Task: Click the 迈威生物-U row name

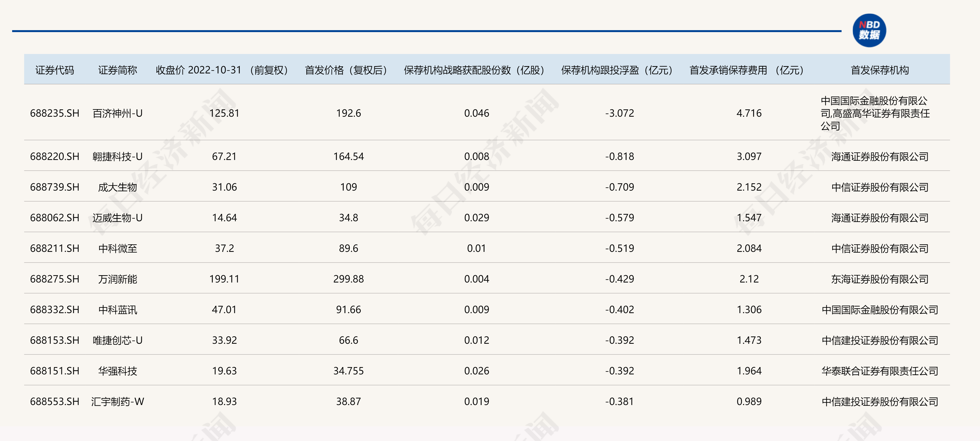Action: [117, 218]
